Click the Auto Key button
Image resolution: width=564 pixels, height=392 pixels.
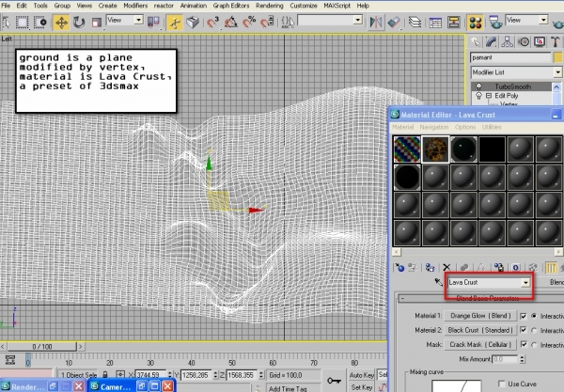(362, 375)
